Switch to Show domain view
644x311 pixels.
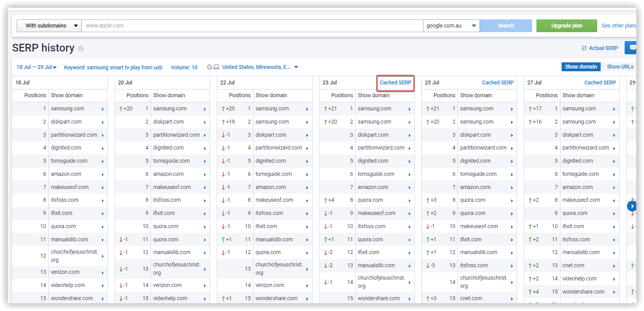pos(581,67)
